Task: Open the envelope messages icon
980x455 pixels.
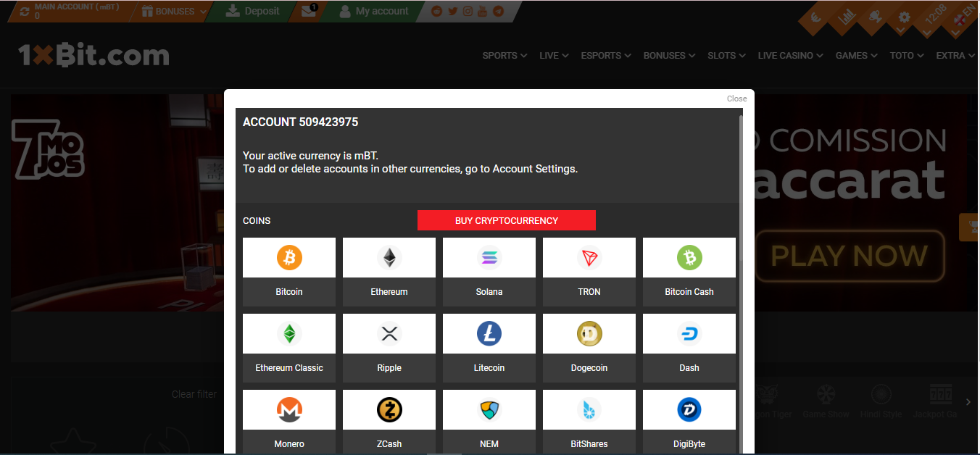Action: click(309, 12)
